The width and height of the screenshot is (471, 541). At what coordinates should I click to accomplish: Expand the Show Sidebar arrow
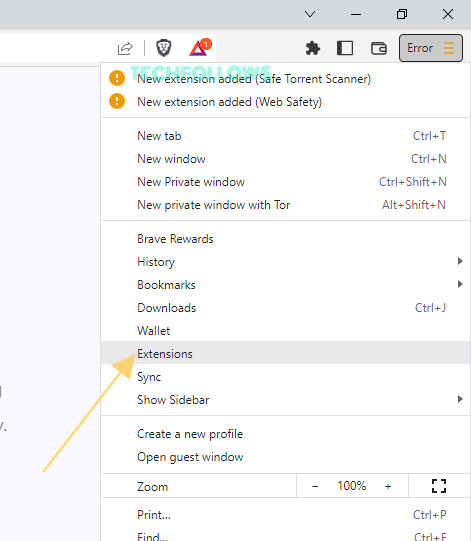coord(460,399)
